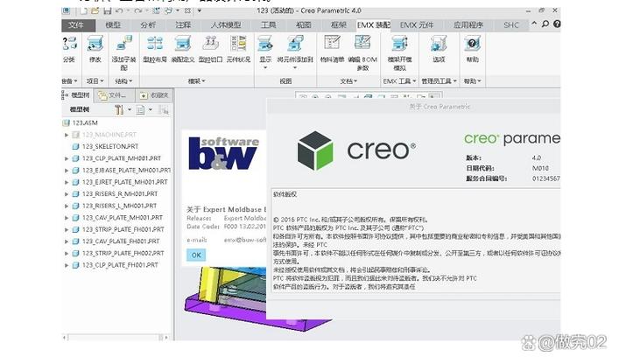Open the 物料清单 bill of materials

point(332,43)
